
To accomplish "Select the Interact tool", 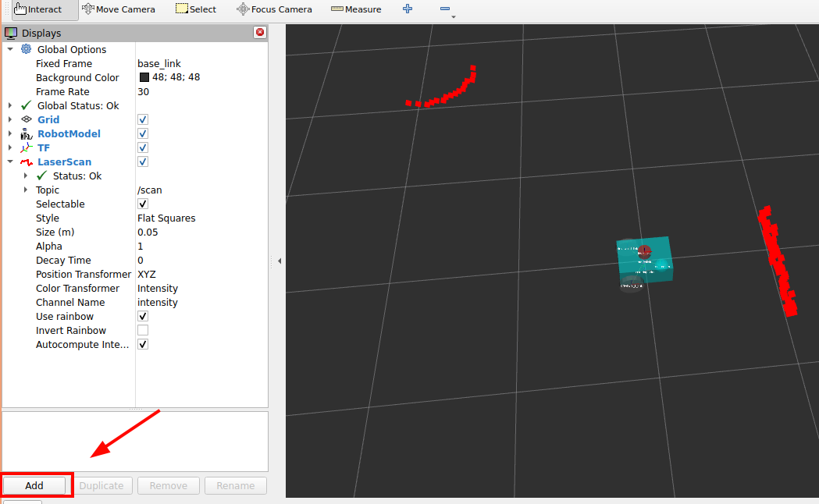I will point(38,9).
